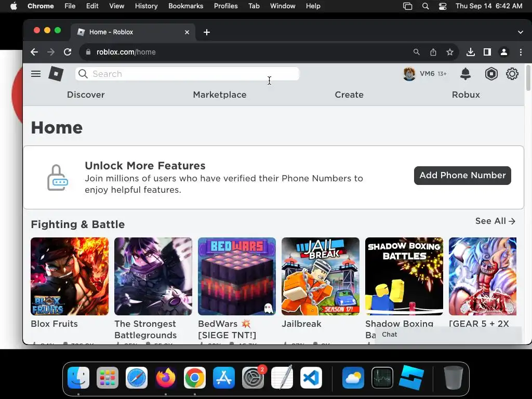The height and width of the screenshot is (399, 532).
Task: Open Spotlight search in menu bar
Action: [x=425, y=6]
